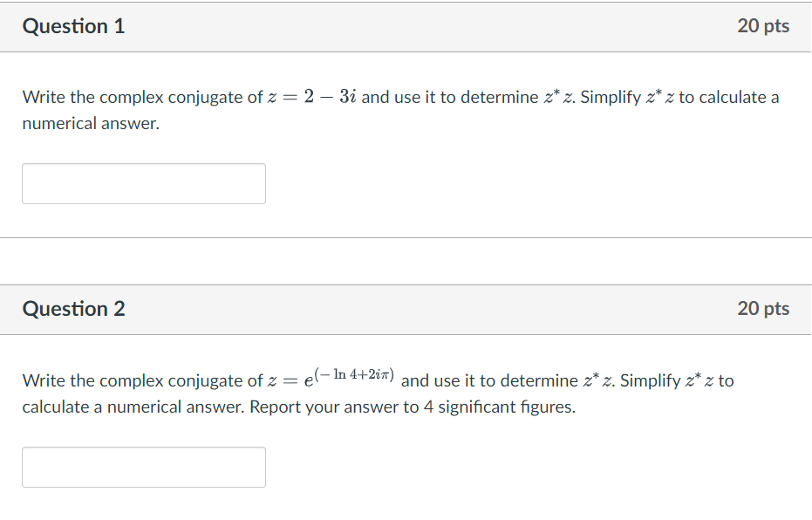Click the divider between the two questions

[x=406, y=234]
